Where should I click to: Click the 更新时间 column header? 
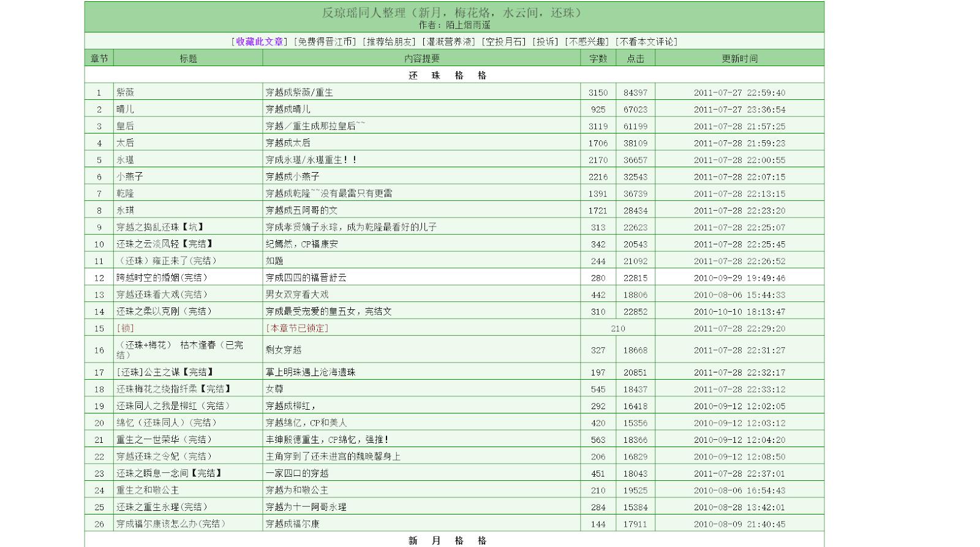pos(740,59)
